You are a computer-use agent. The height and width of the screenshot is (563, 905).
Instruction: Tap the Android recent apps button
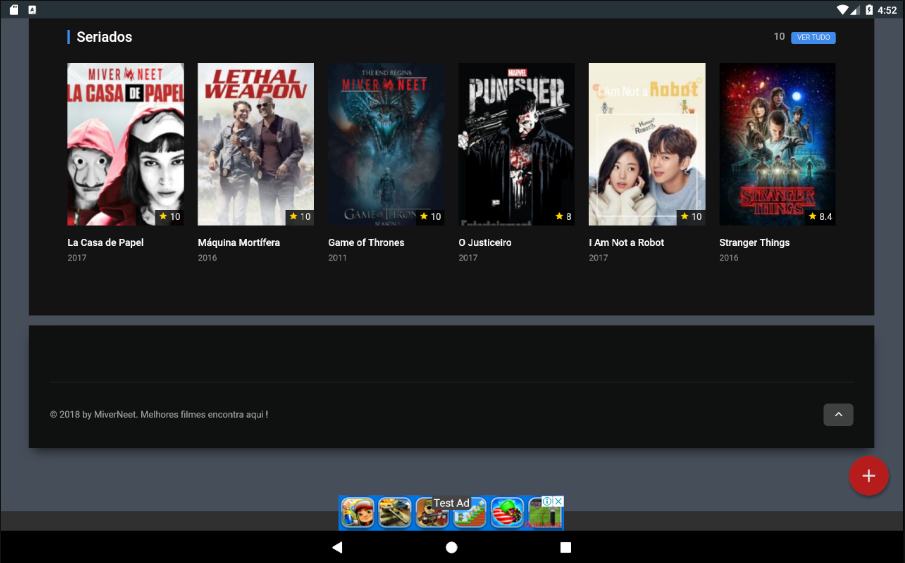point(566,547)
